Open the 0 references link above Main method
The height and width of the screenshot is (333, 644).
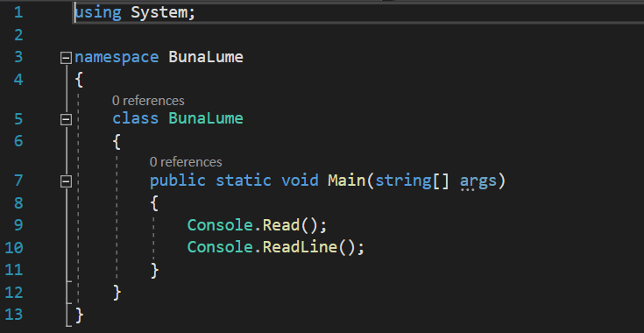tap(186, 162)
